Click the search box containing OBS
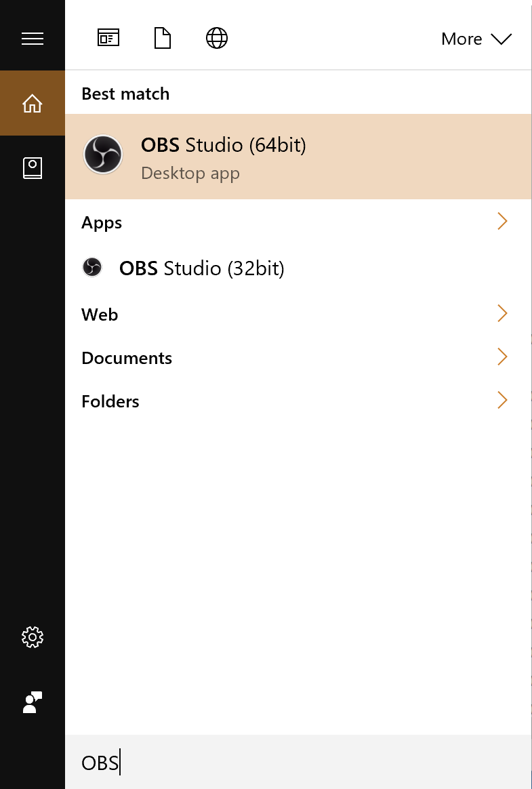 298,763
